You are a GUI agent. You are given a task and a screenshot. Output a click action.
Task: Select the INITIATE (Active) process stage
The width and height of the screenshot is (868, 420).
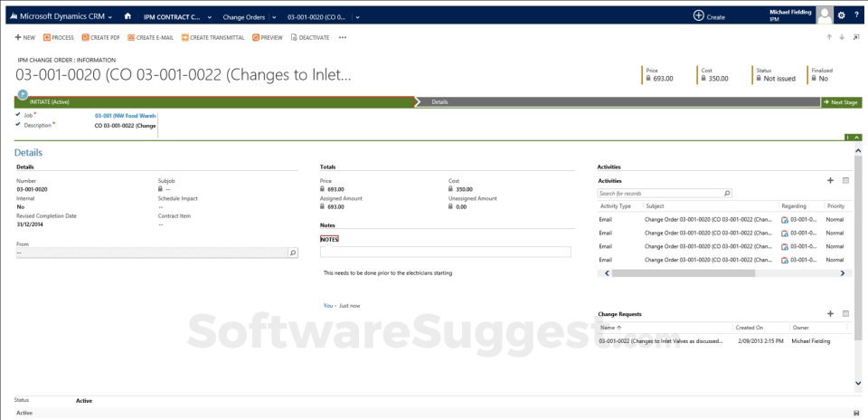click(x=215, y=102)
